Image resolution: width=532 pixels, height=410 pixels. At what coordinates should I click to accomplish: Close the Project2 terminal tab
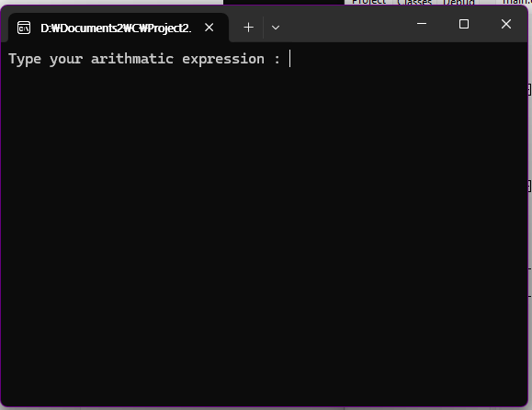(x=209, y=28)
